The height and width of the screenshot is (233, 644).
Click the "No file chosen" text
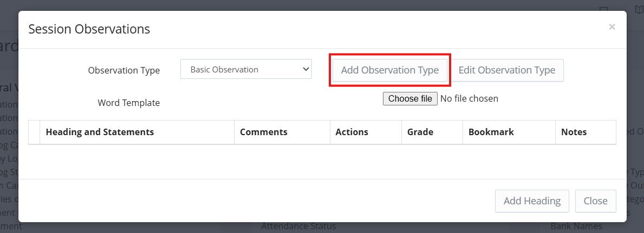pyautogui.click(x=469, y=98)
